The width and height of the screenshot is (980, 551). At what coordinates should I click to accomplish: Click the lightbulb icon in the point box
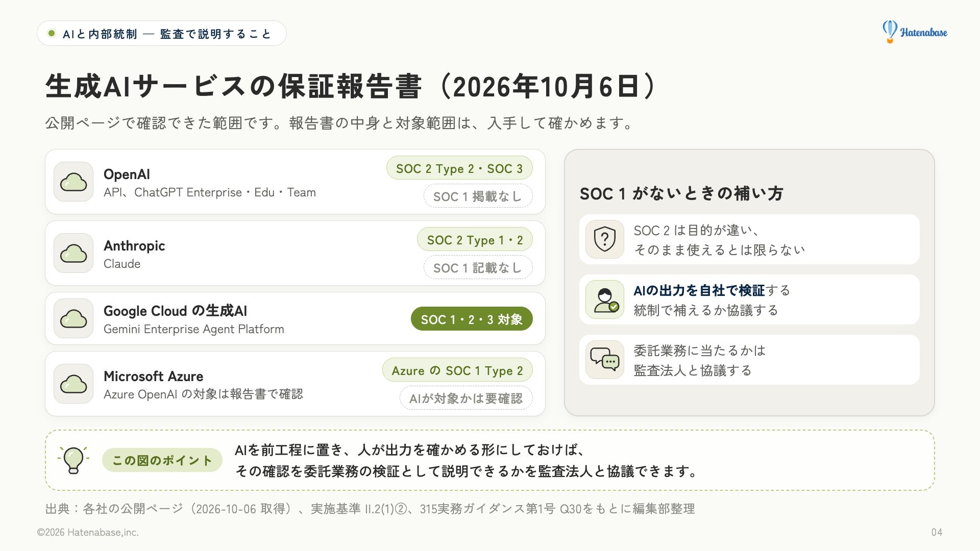73,460
